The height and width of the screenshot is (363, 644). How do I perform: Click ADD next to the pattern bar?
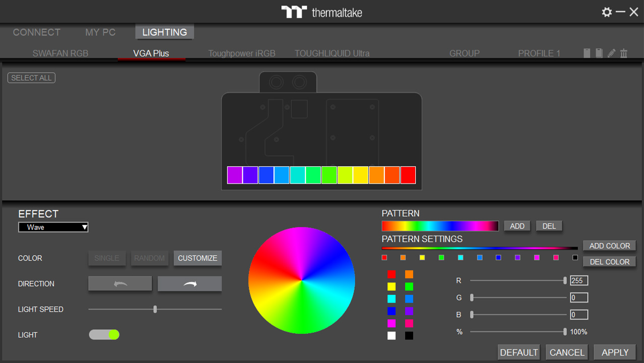coord(518,226)
